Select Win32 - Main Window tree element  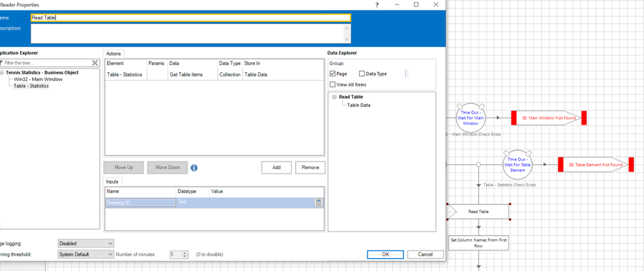(37, 79)
